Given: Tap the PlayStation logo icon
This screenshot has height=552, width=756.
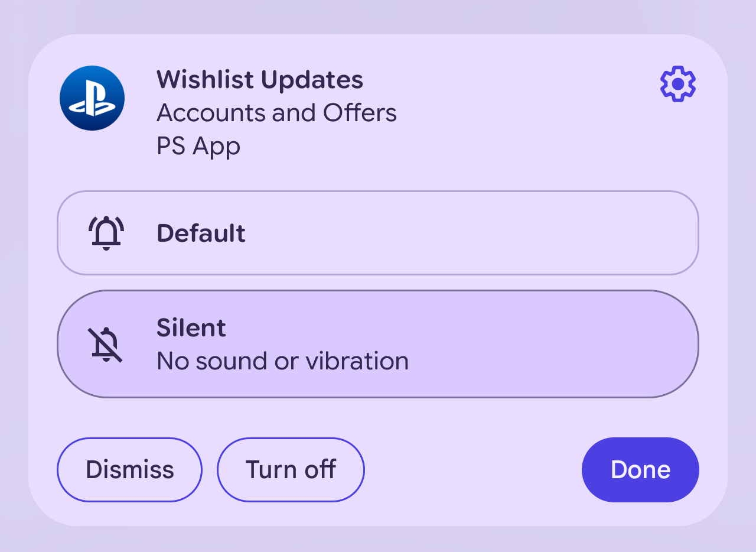Looking at the screenshot, I should 92,98.
